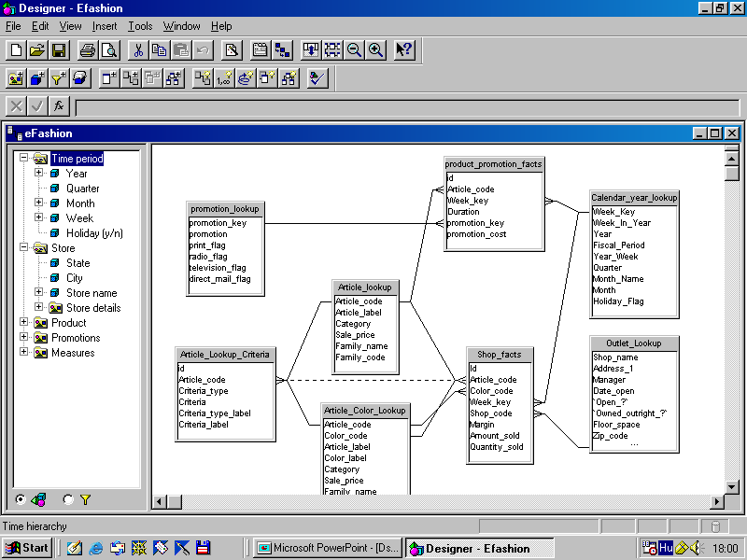747x560 pixels.
Task: Expand the Product class
Action: point(24,322)
